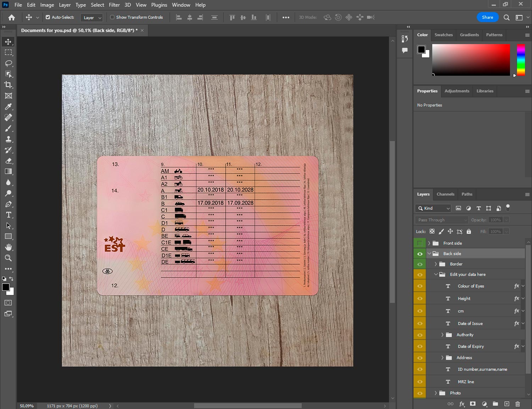Select the Eyedropper tool
Image resolution: width=532 pixels, height=409 pixels.
(8, 107)
